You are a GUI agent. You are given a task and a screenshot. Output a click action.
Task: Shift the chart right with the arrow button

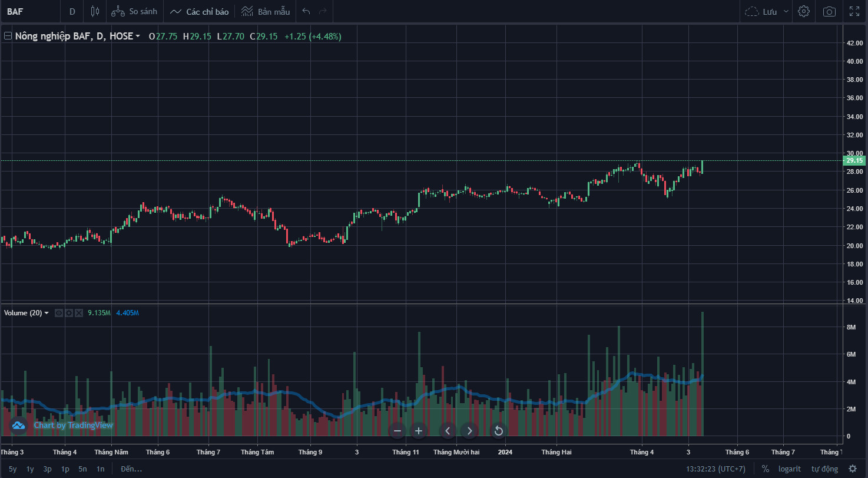coord(469,431)
